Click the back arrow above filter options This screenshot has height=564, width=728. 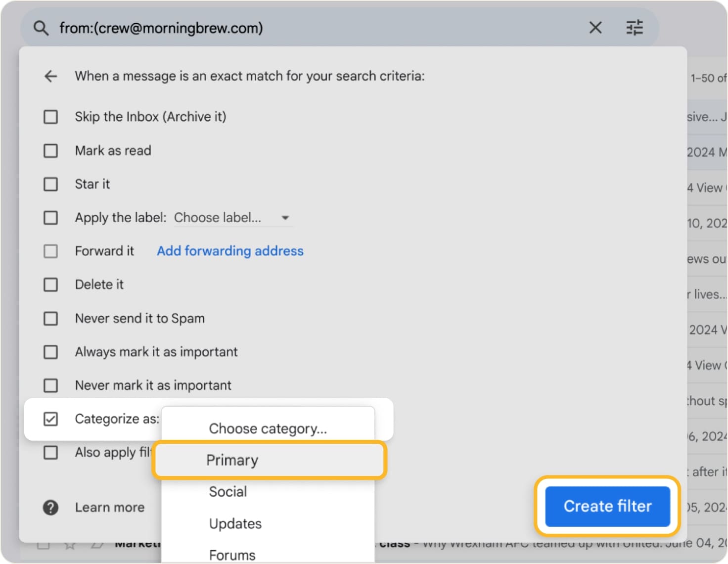coord(51,76)
